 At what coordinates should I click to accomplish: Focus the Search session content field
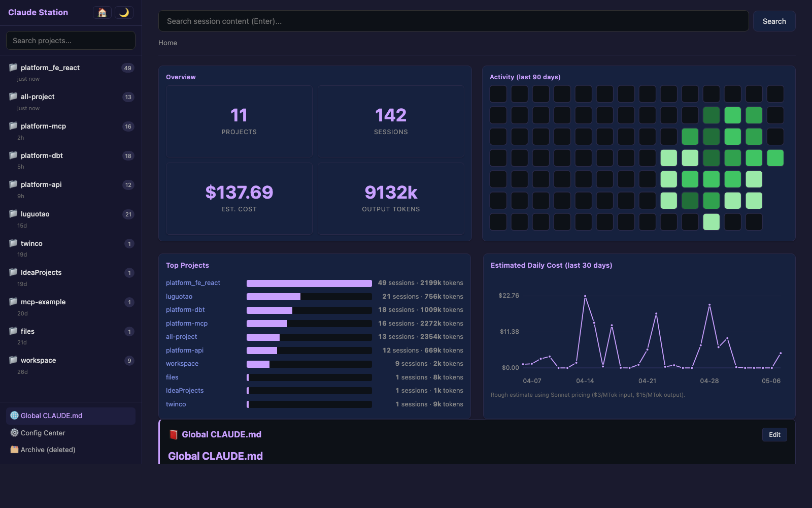[x=454, y=21]
